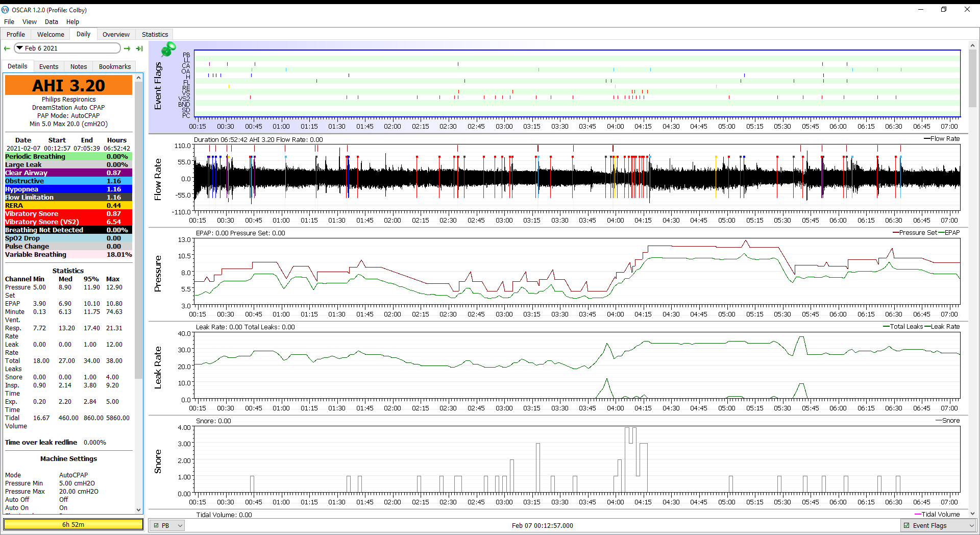This screenshot has width=980, height=535.
Task: Click the graph area vertical scrollbar thumb
Action: pyautogui.click(x=972, y=79)
